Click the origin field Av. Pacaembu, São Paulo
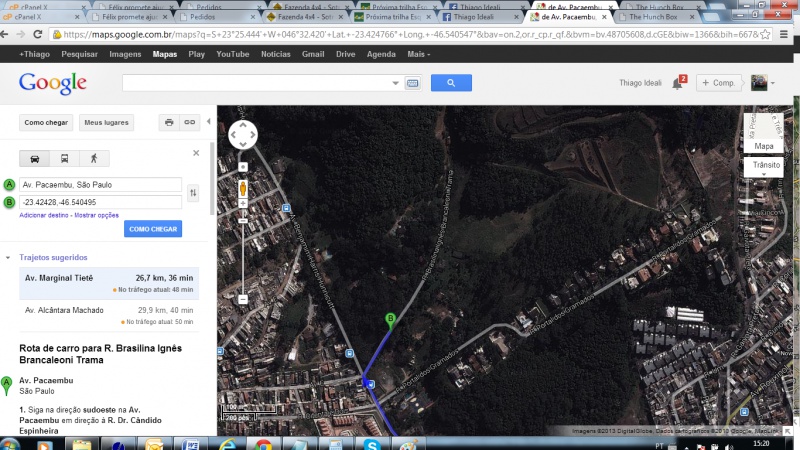This screenshot has width=800, height=450. [101, 185]
